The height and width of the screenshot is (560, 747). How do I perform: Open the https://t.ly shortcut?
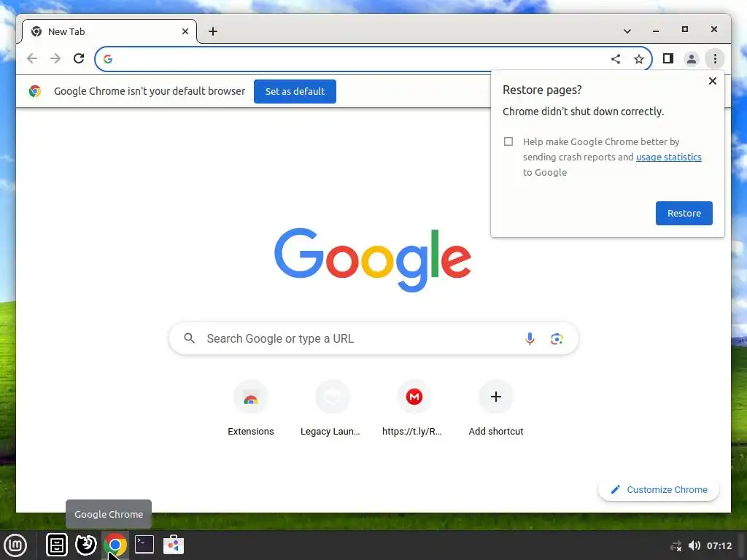(412, 408)
